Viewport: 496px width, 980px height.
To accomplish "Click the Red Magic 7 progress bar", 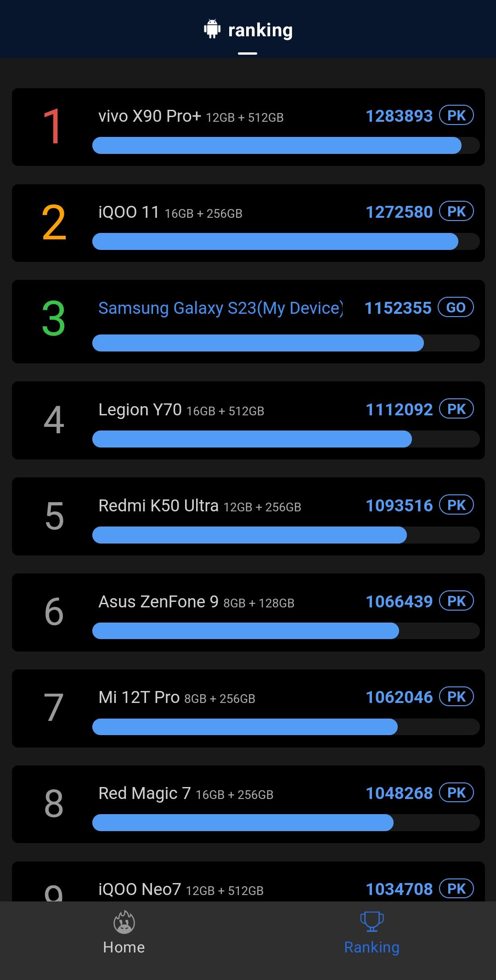I will pos(286,822).
